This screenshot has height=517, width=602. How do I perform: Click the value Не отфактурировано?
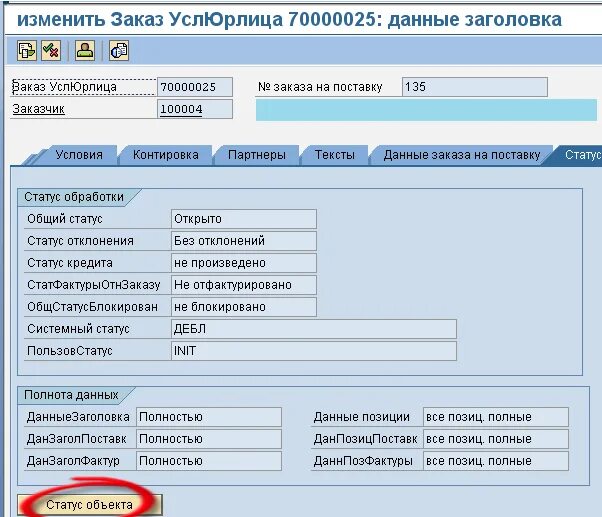[243, 285]
